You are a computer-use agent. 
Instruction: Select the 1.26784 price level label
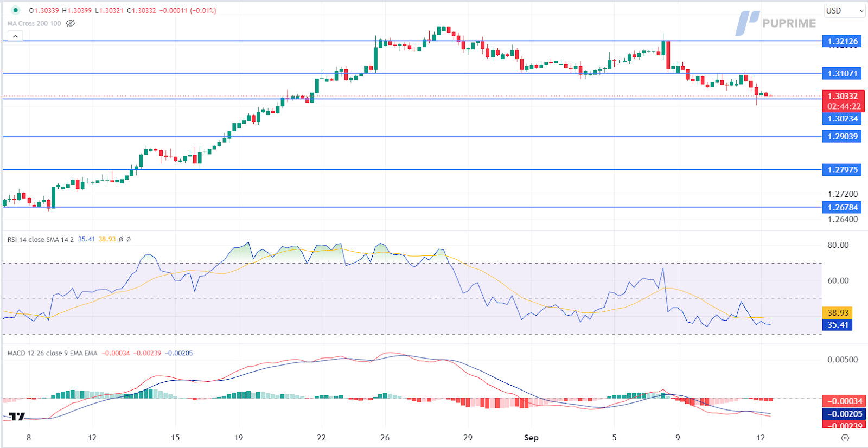[842, 207]
